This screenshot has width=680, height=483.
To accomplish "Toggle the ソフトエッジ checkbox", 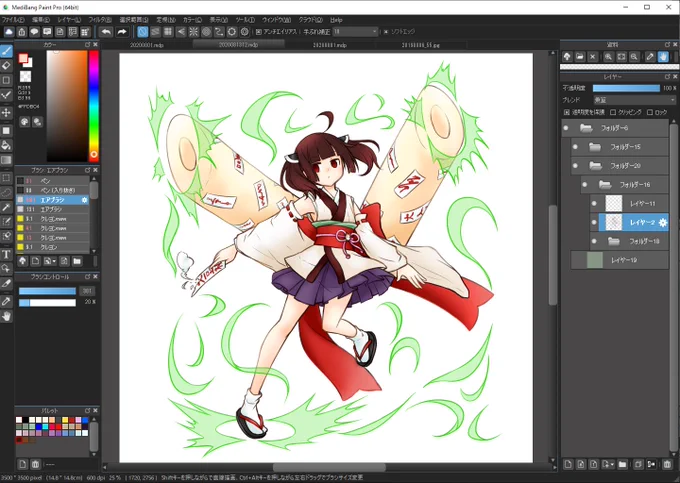I will point(386,32).
